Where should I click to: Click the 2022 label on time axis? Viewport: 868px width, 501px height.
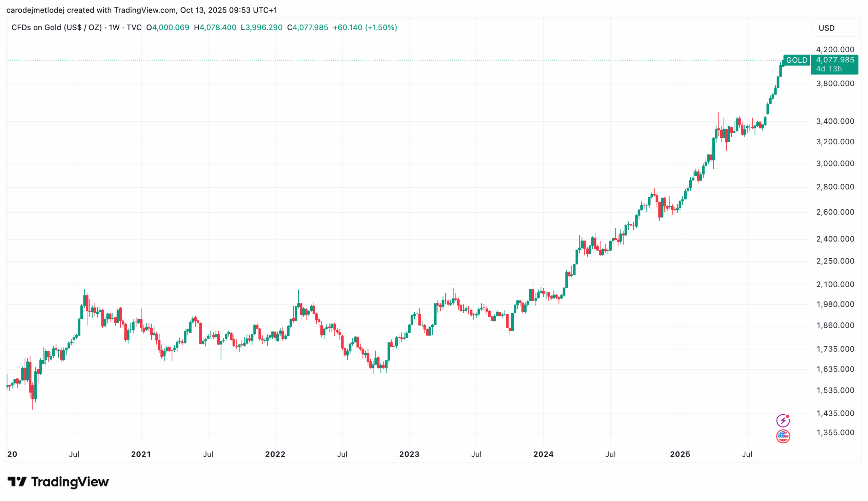pyautogui.click(x=275, y=454)
